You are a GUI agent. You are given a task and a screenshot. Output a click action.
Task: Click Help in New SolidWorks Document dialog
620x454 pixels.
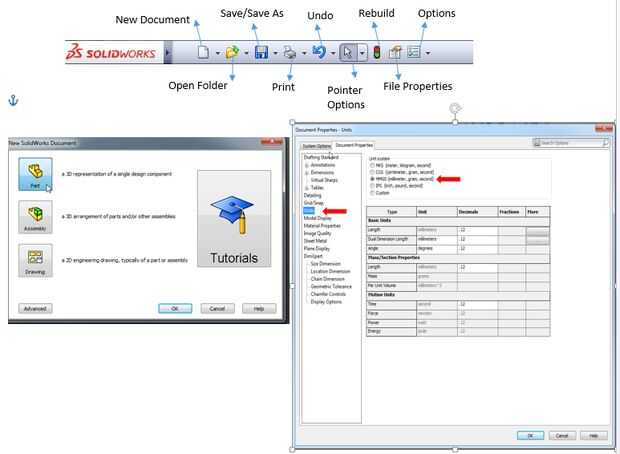259,308
